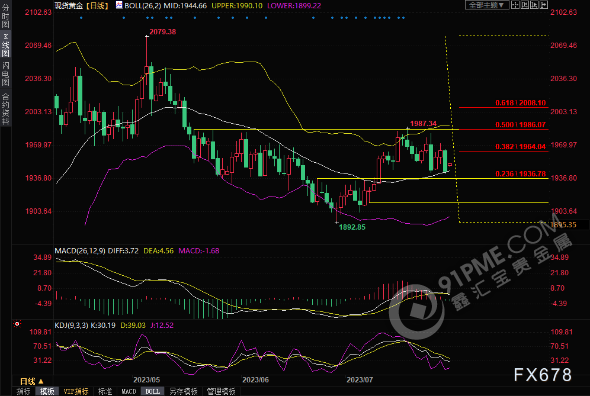This screenshot has width=590, height=396.
Task: Select the BOLL template tab
Action: click(152, 391)
